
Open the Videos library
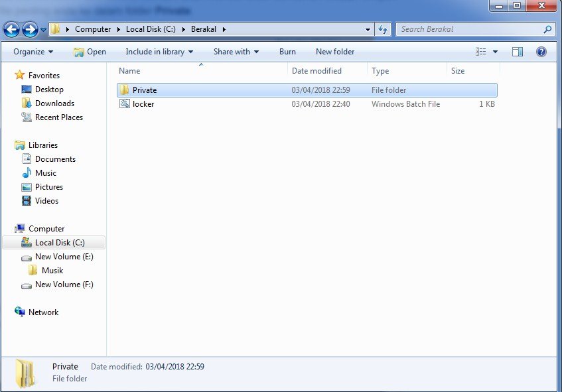(46, 201)
